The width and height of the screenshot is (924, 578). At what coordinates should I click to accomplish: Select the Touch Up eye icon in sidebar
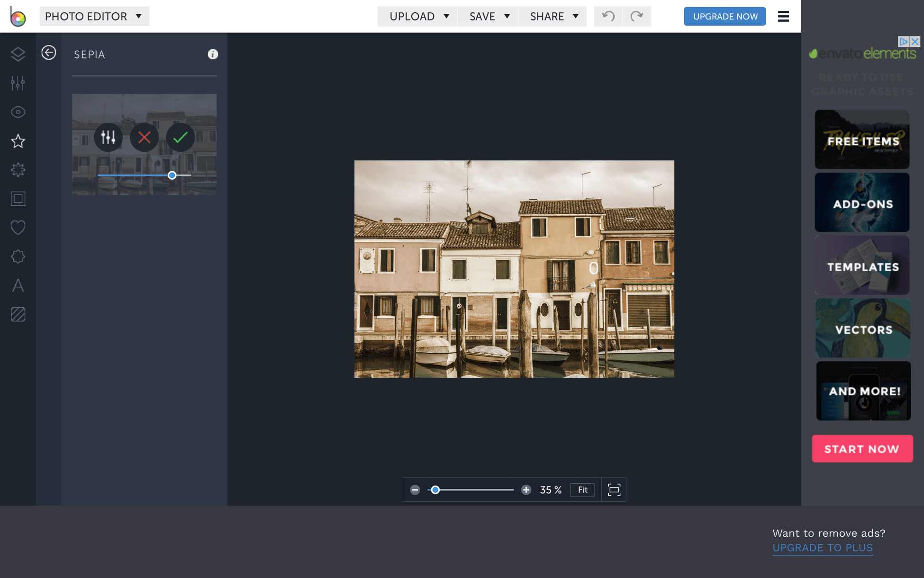[x=18, y=112]
